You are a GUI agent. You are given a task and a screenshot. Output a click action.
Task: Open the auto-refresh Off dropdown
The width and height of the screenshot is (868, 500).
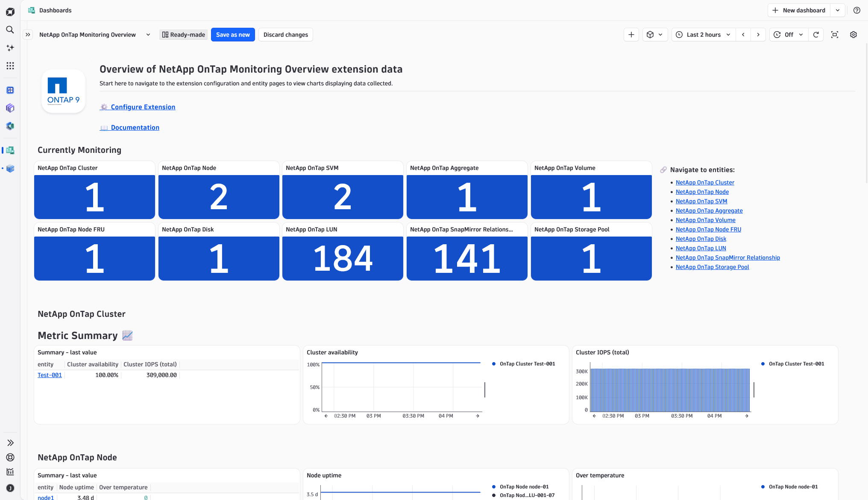(789, 35)
